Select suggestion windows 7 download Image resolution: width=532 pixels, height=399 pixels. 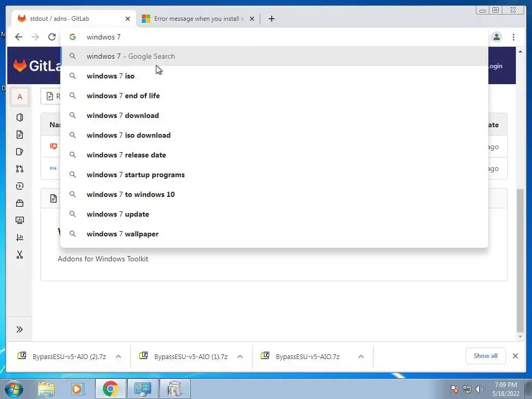click(x=274, y=115)
